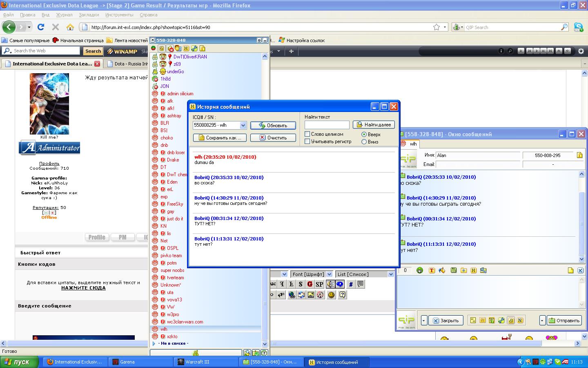The height and width of the screenshot is (368, 588).
Task: Open the history (H) icon in QIP contact list toolbar
Action: pyautogui.click(x=186, y=49)
